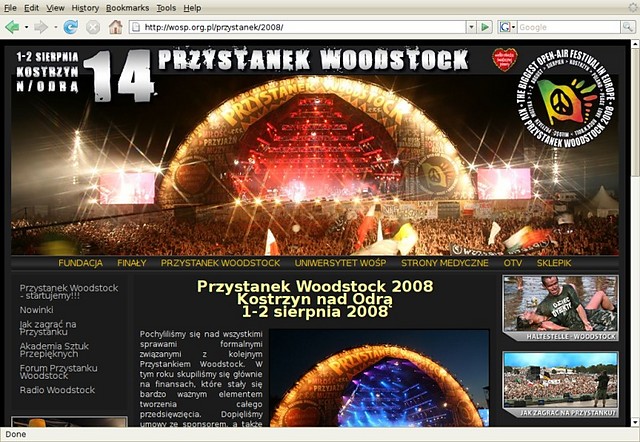Open the Back history dropdown arrow
Screen dimensions: 640x442
(x=27, y=27)
